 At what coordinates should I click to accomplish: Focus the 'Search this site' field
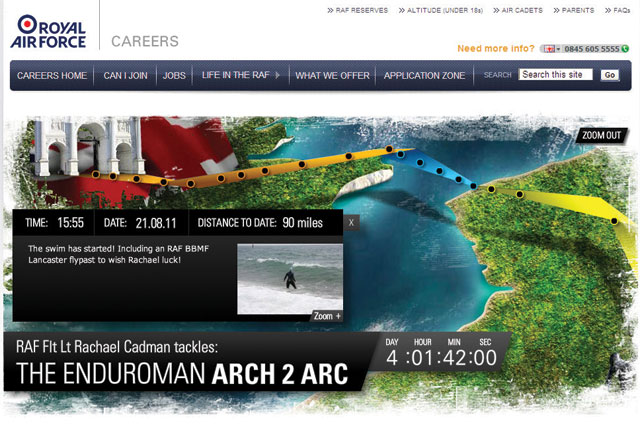pyautogui.click(x=556, y=74)
